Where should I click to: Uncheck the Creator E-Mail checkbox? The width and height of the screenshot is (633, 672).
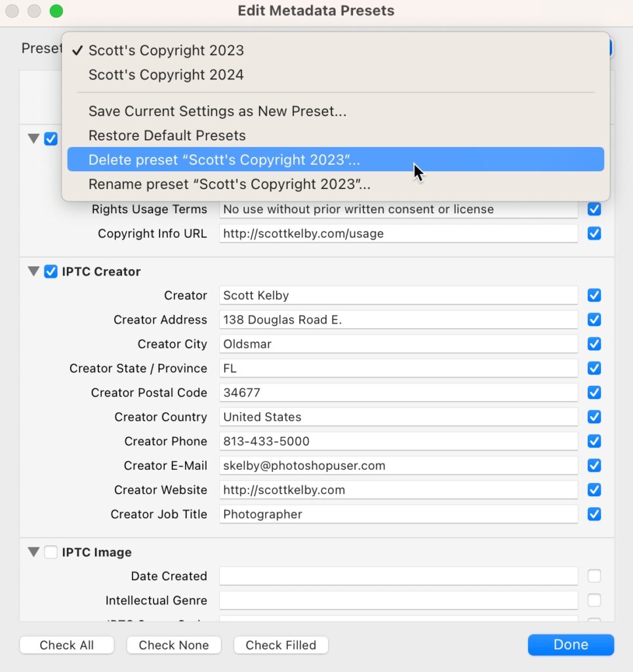pyautogui.click(x=594, y=465)
